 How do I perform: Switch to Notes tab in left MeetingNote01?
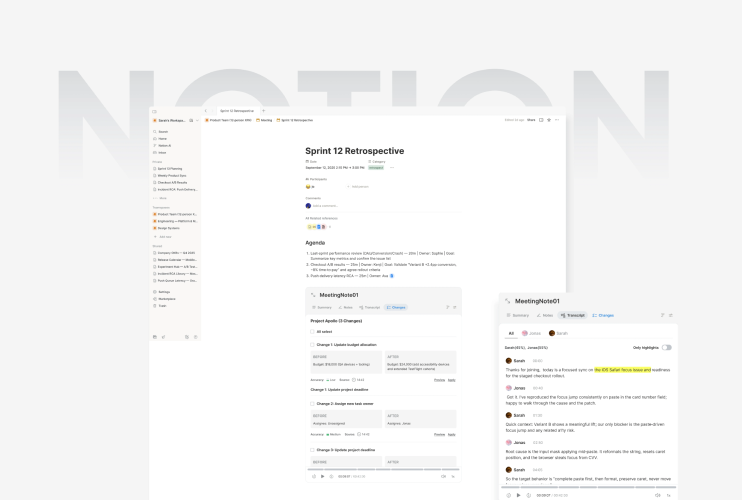tap(345, 307)
